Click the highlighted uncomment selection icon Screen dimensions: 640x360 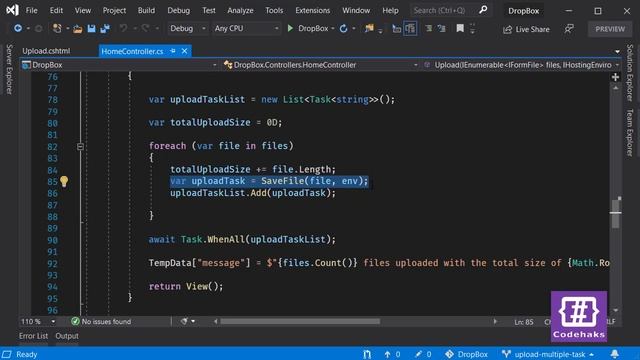(410, 29)
